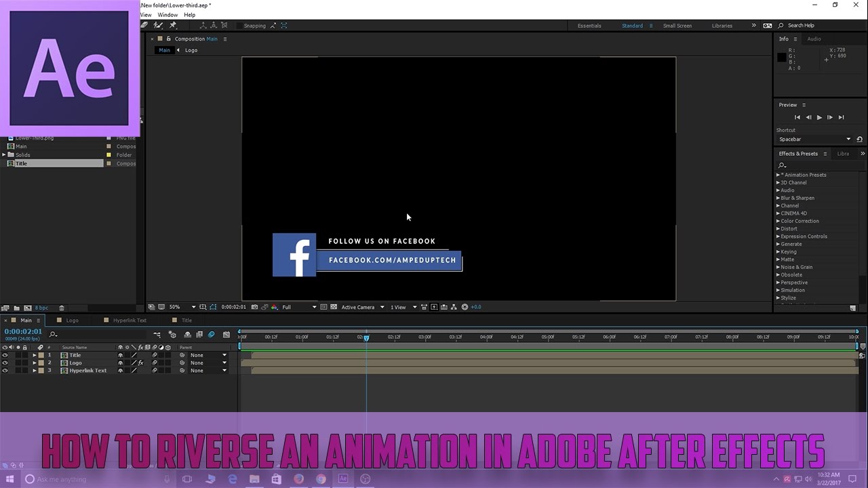Take a snapshot with the camera icon
Screen dimensions: 868x488
coord(255,307)
